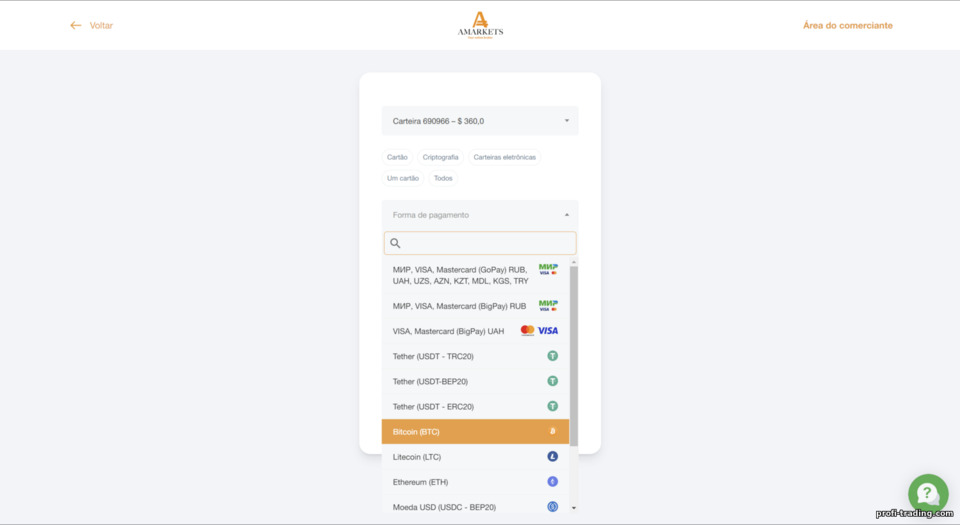The width and height of the screenshot is (960, 525).
Task: Choose МИР, VISA, Mastercard (GoPay) option
Action: pos(475,275)
